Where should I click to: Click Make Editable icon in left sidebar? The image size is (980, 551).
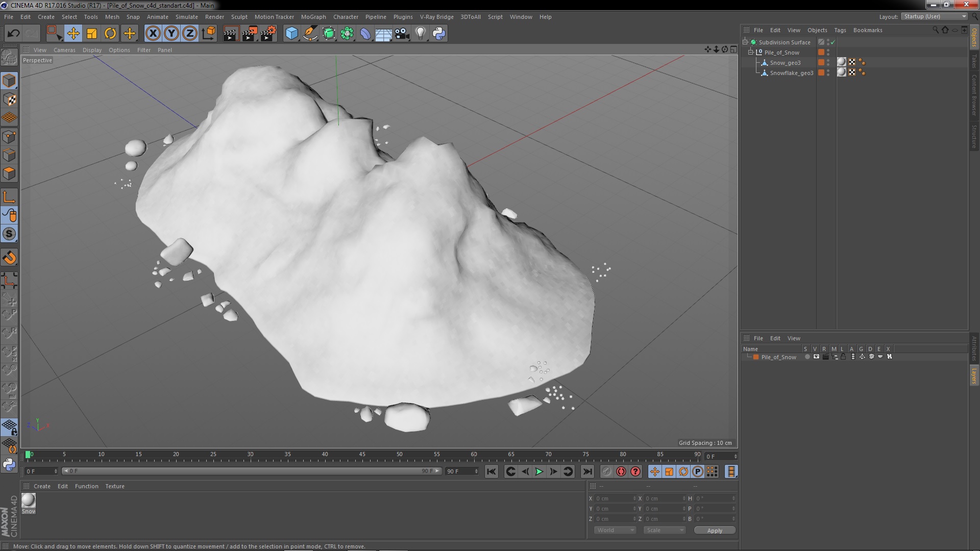(x=9, y=57)
